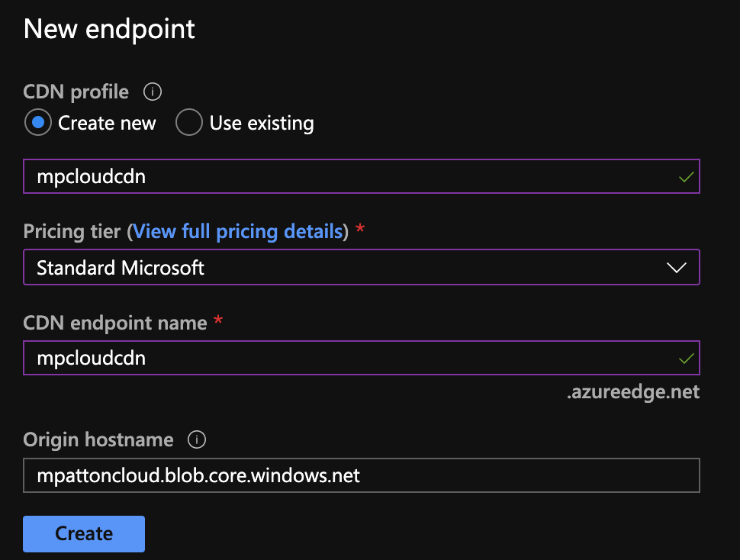Screen dimensions: 740x560
Task: Click the red asterisk next to CDN endpoint name
Action: 218,322
